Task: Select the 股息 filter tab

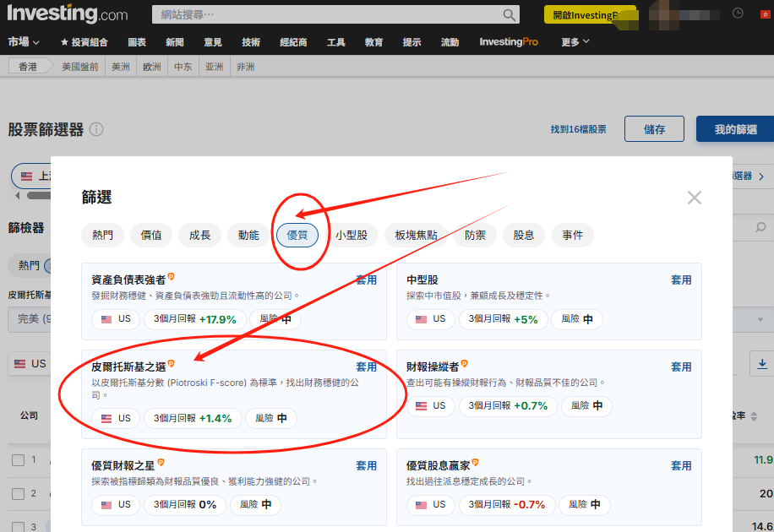Action: click(524, 235)
